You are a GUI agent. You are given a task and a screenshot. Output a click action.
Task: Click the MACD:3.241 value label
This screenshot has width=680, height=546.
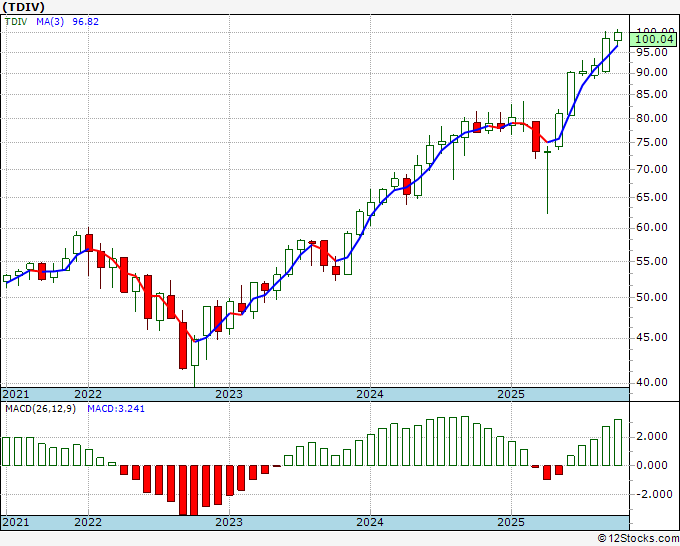click(x=116, y=409)
